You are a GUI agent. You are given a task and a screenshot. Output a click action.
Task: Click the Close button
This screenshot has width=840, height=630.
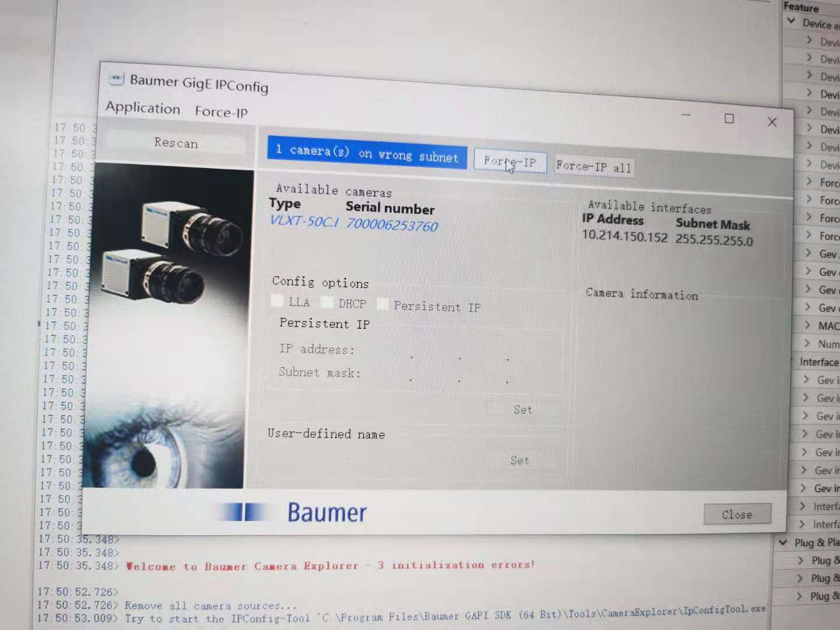coord(736,514)
